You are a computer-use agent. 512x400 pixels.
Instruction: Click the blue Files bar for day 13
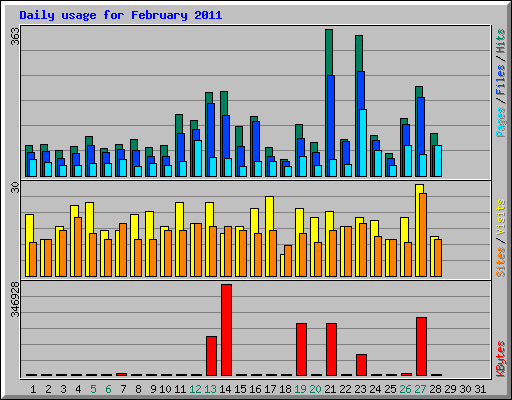[x=211, y=130]
